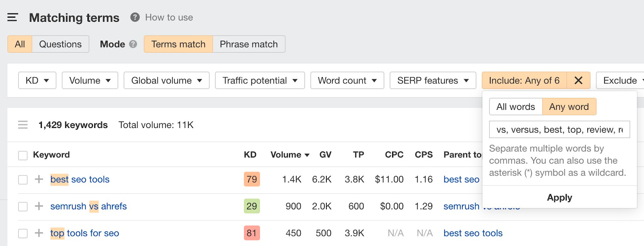Screen dimensions: 644x246
Task: Check the select-all Keyword header checkbox
Action: [x=23, y=155]
